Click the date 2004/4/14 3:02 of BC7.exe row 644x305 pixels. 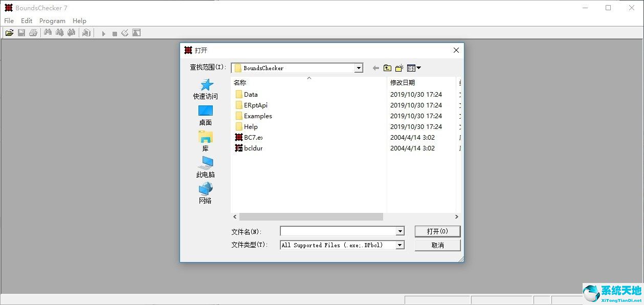(412, 138)
